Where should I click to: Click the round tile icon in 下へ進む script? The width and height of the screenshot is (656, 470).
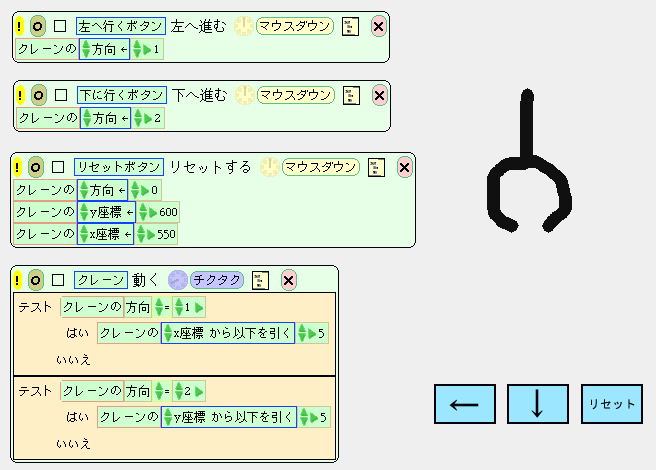[39, 95]
